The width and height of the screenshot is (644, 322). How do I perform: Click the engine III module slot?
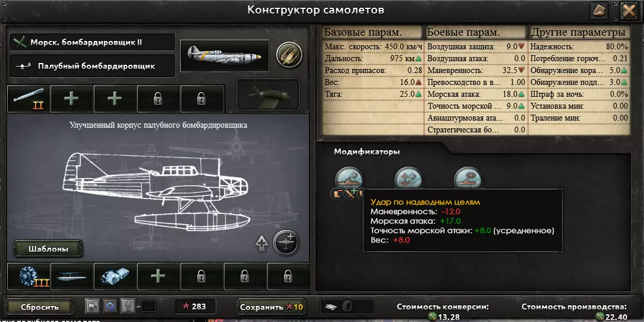pyautogui.click(x=29, y=277)
